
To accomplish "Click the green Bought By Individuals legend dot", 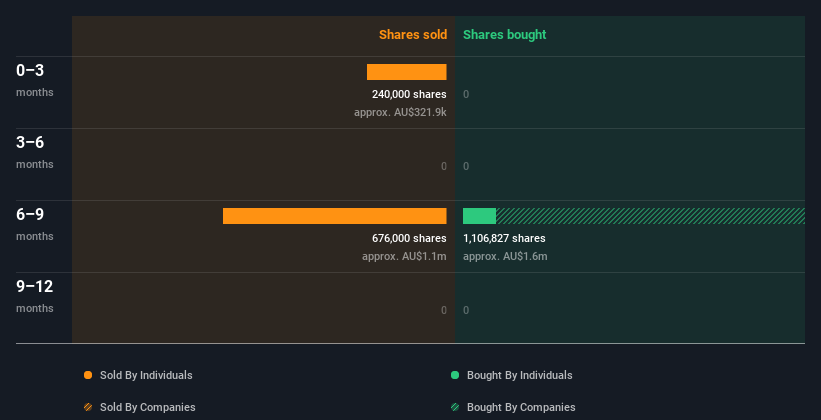I will coord(455,375).
